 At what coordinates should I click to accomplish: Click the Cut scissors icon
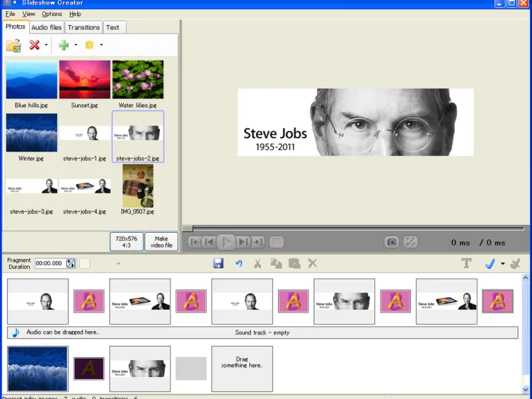pos(257,263)
